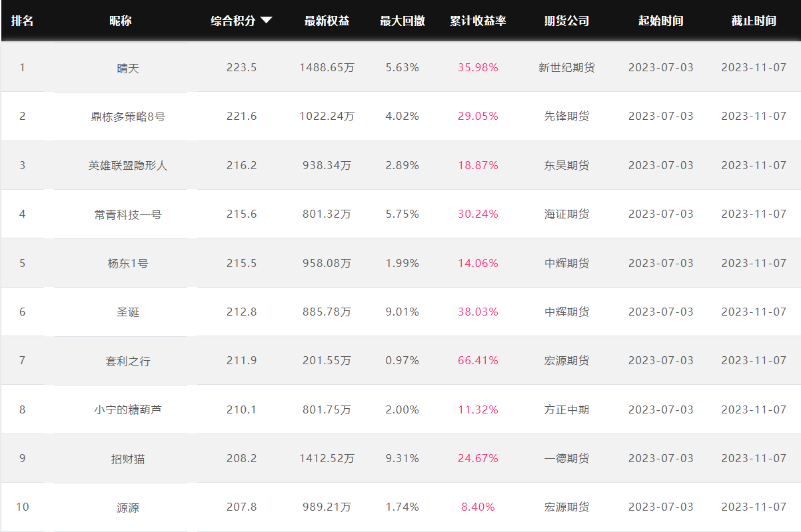This screenshot has width=801, height=532.
Task: Click the equity value 885.78万
Action: pyautogui.click(x=327, y=312)
